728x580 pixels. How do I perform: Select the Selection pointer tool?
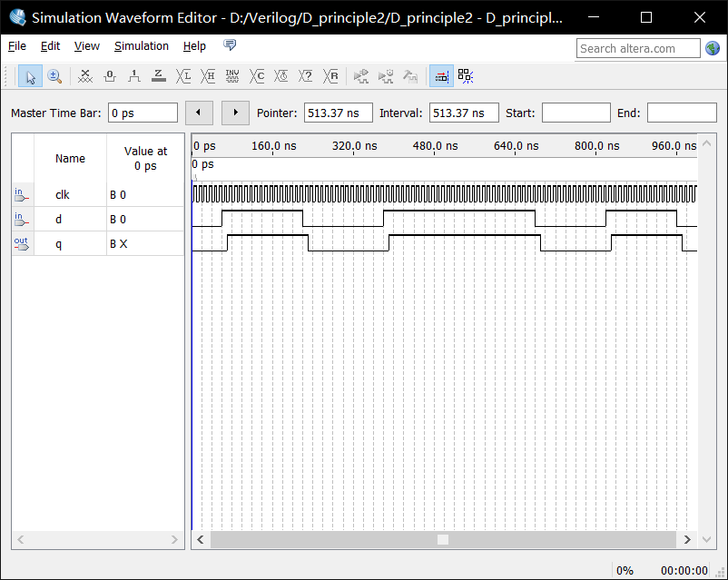pos(30,76)
